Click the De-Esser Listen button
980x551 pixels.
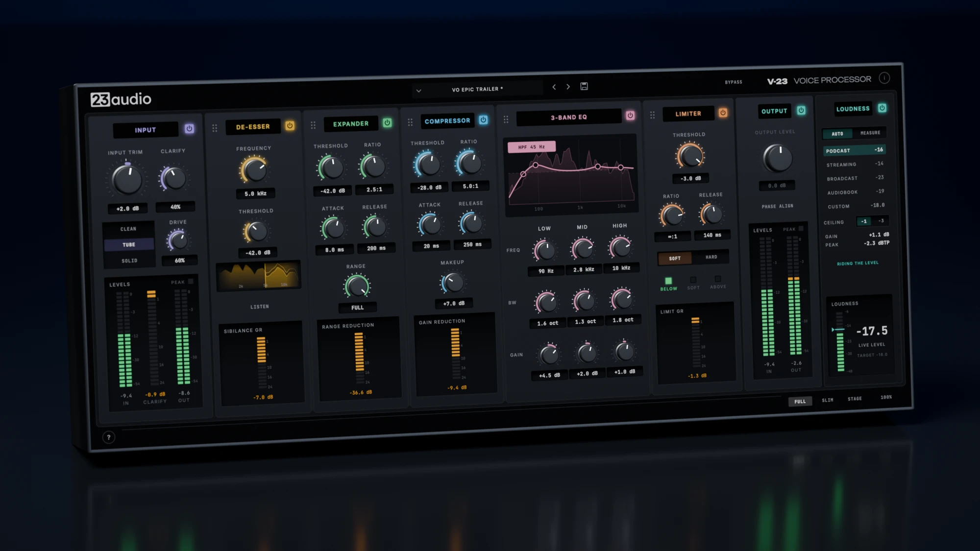pos(259,307)
